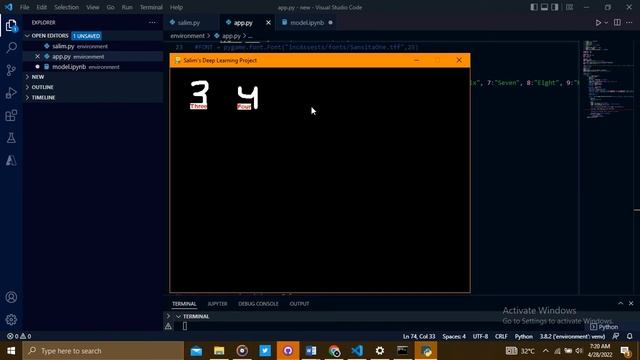The image size is (640, 360).
Task: Toggle secondary side bar layout
Action: (x=555, y=7)
